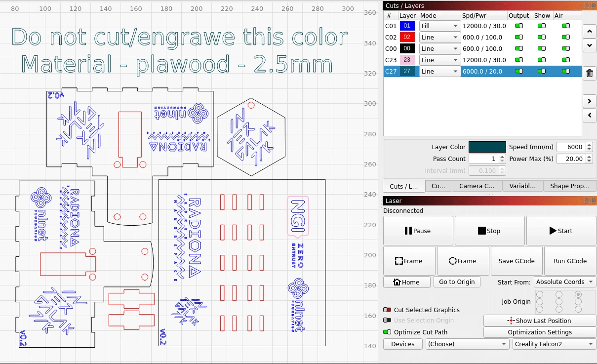Pause the laser job
Image resolution: width=597 pixels, height=364 pixels.
click(418, 231)
